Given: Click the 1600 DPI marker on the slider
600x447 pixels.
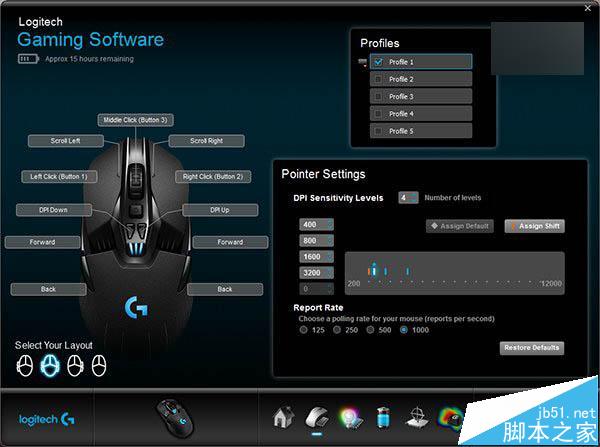Looking at the screenshot, I should [385, 271].
